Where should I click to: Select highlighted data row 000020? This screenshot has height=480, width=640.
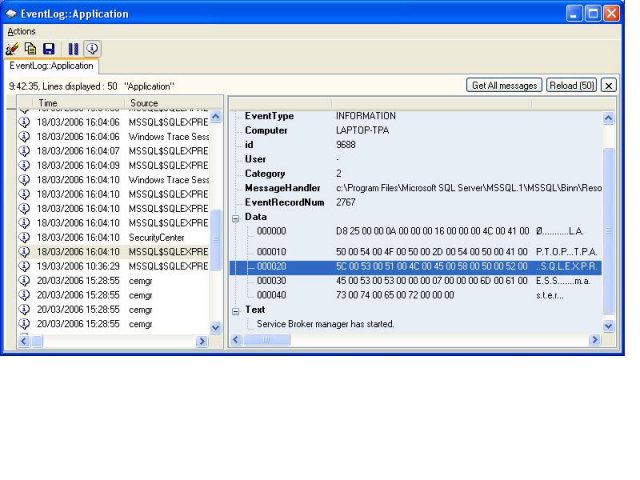click(x=416, y=267)
